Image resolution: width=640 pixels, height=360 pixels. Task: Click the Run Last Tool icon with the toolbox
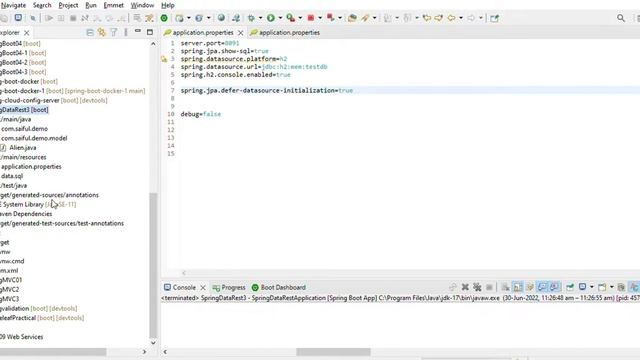point(290,18)
